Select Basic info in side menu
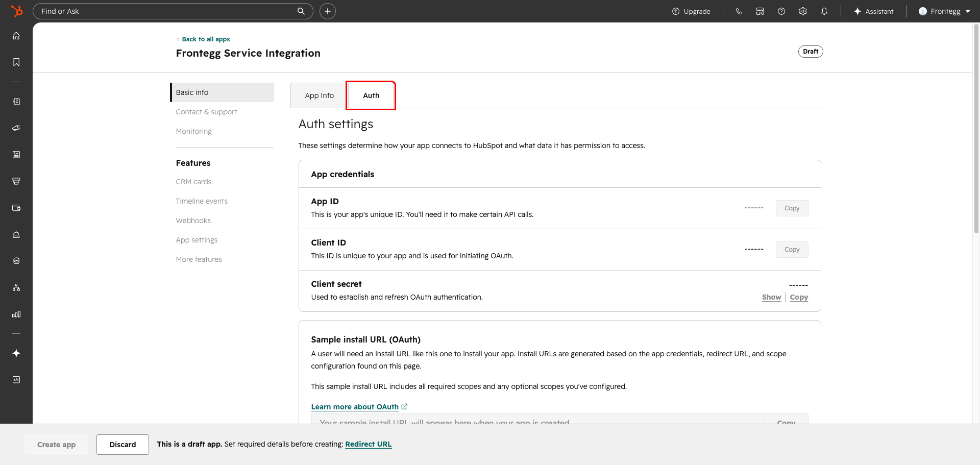This screenshot has height=465, width=980. pyautogui.click(x=222, y=92)
